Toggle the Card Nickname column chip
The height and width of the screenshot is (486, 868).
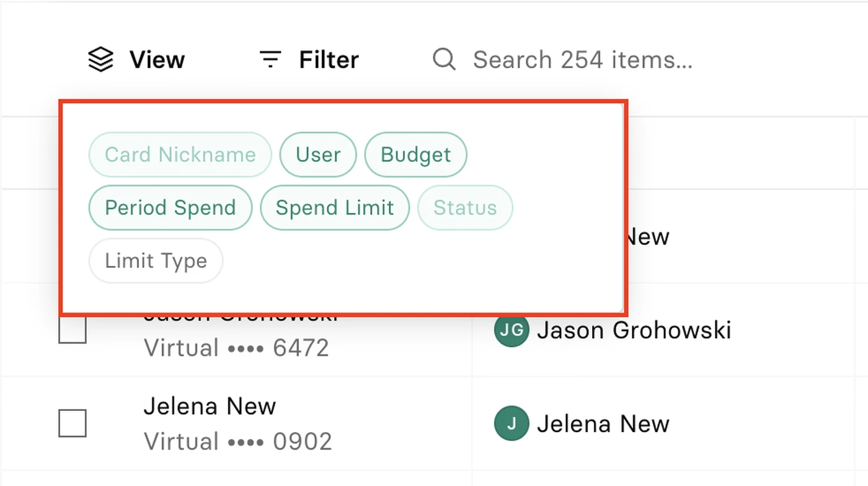point(180,154)
